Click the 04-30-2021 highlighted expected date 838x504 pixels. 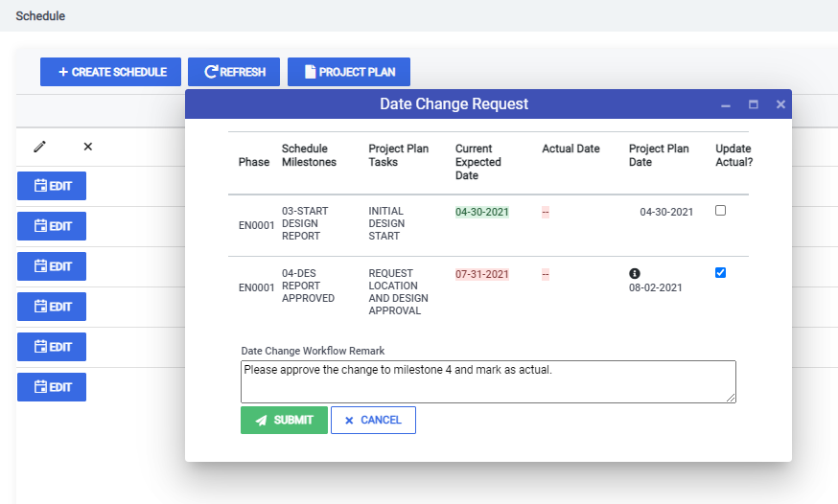coord(481,212)
